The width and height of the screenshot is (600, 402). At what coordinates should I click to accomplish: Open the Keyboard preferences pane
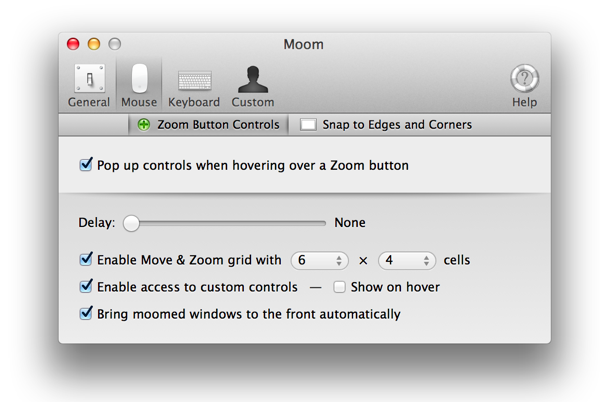[194, 88]
